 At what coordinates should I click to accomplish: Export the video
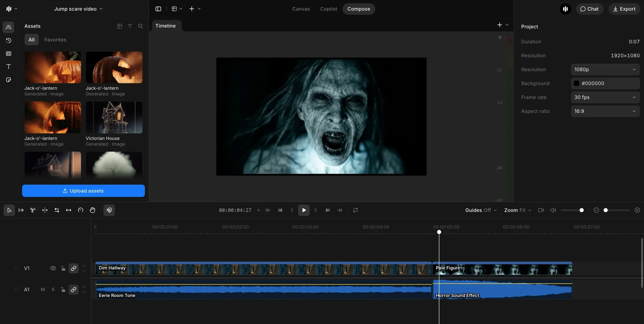click(624, 9)
